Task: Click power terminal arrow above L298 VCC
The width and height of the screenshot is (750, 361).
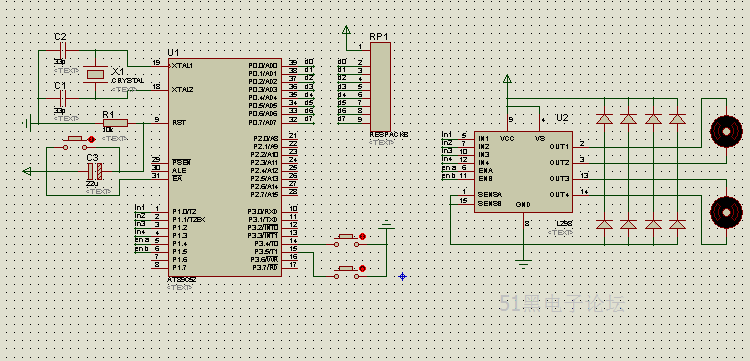Action: 507,79
